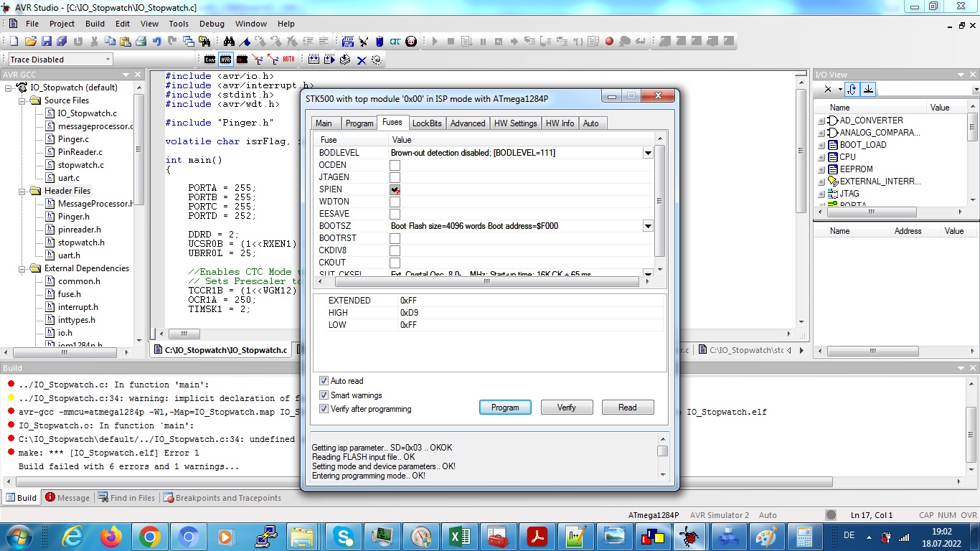Switch to the Program tab
This screenshot has height=551, width=980.
coord(359,123)
